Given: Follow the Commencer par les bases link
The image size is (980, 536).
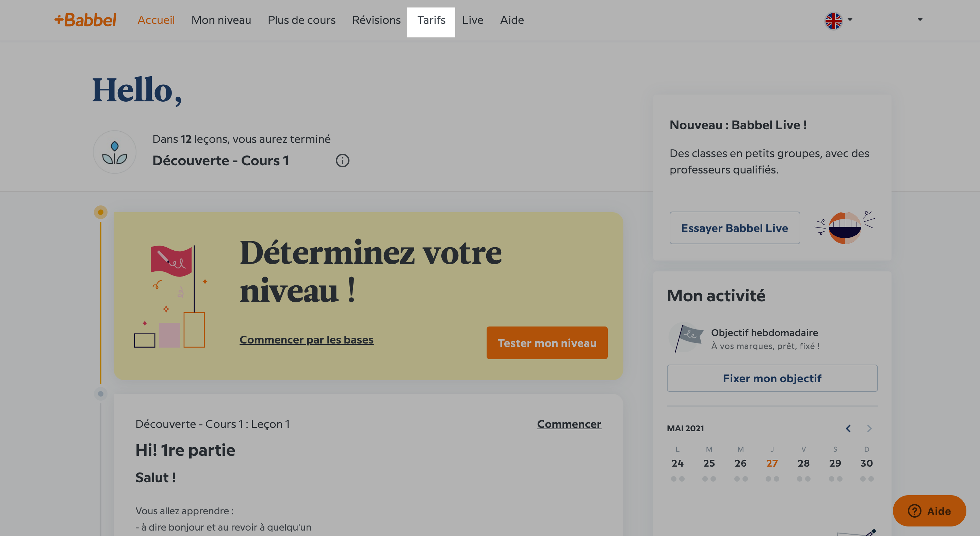Looking at the screenshot, I should 306,339.
